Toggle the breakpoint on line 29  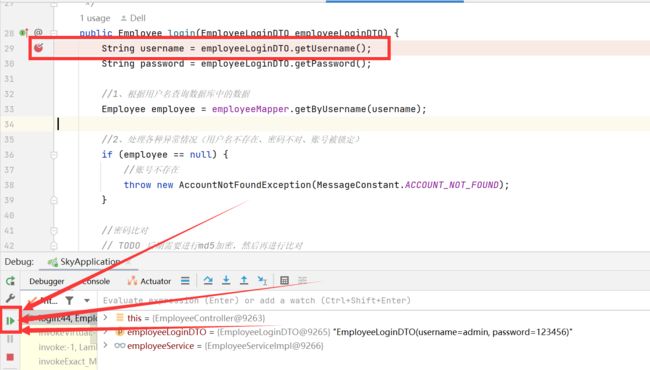coord(39,48)
